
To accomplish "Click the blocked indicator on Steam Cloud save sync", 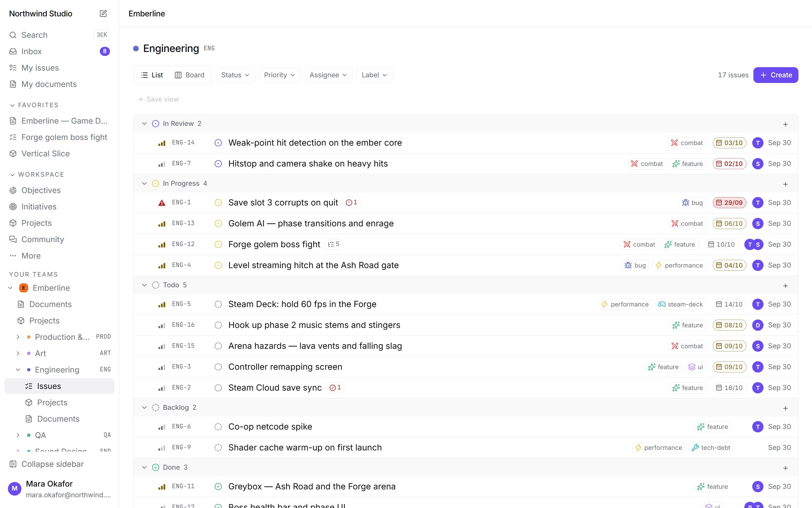I will (x=335, y=388).
